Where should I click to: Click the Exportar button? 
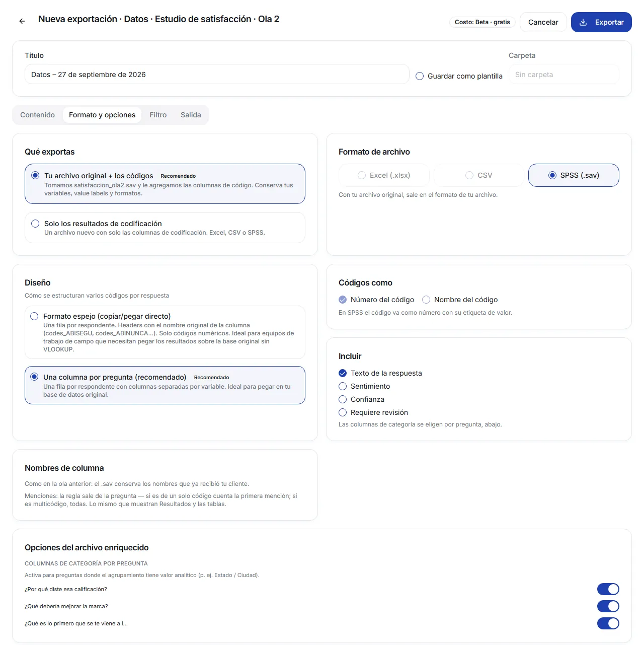601,22
